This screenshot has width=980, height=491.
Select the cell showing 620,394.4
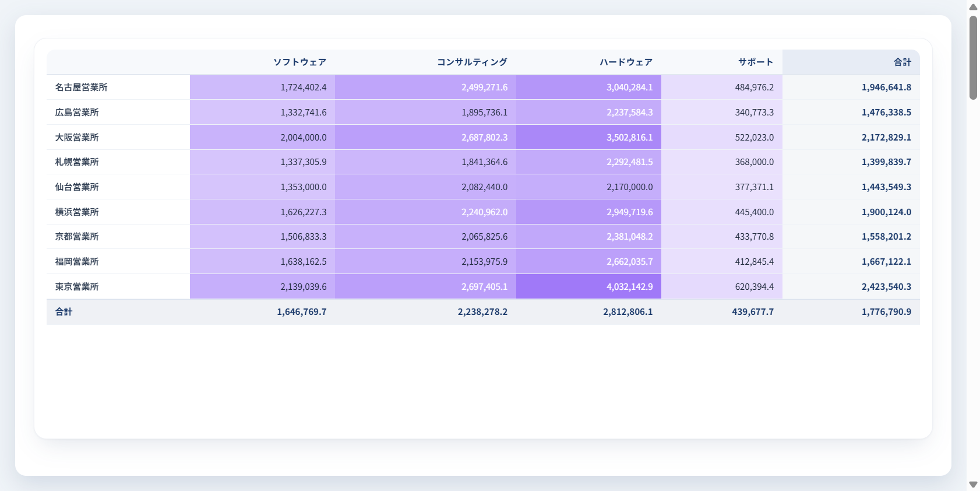[722, 287]
